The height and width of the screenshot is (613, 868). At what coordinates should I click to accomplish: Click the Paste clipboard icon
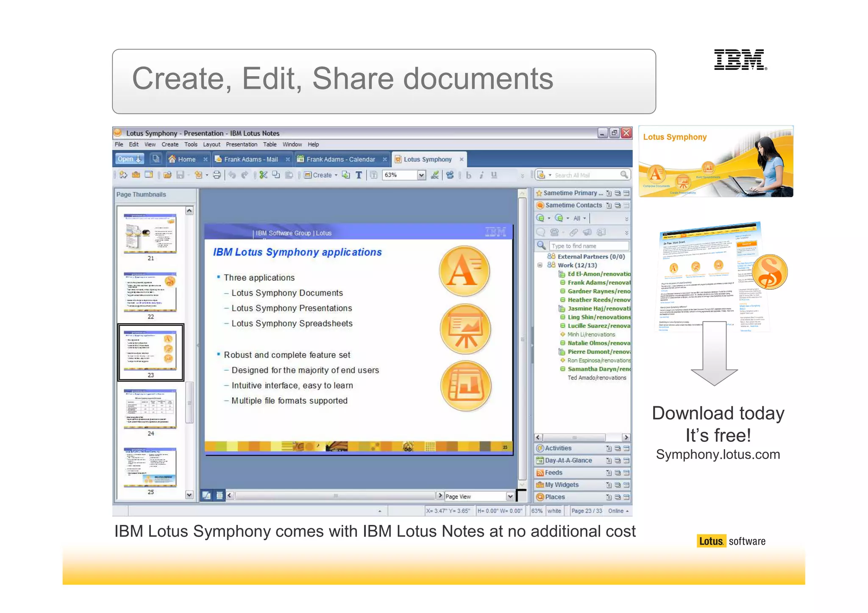coord(289,175)
